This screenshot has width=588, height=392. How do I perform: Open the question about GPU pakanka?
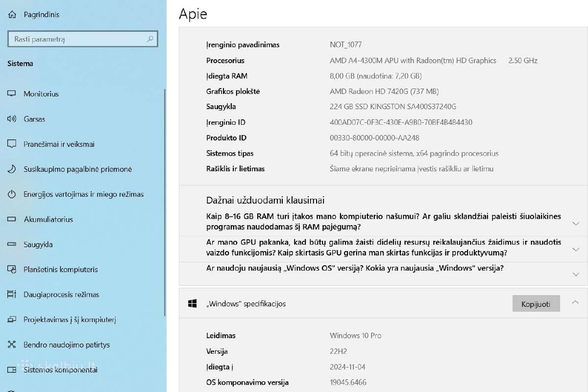coord(384,248)
